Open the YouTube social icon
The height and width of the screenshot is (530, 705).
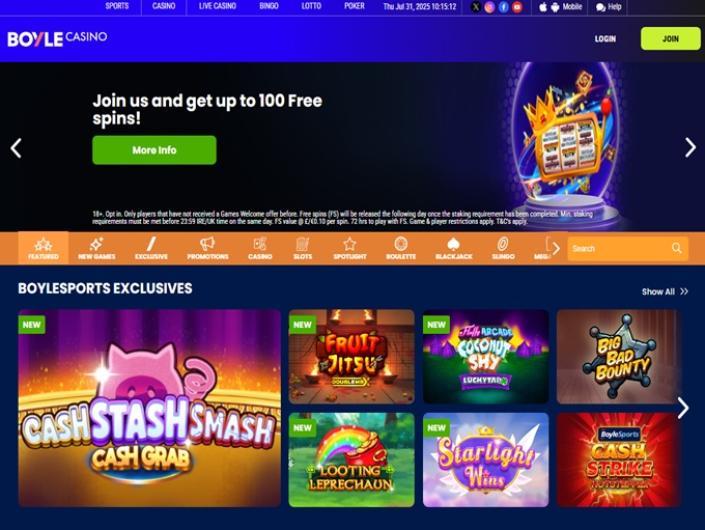point(518,7)
